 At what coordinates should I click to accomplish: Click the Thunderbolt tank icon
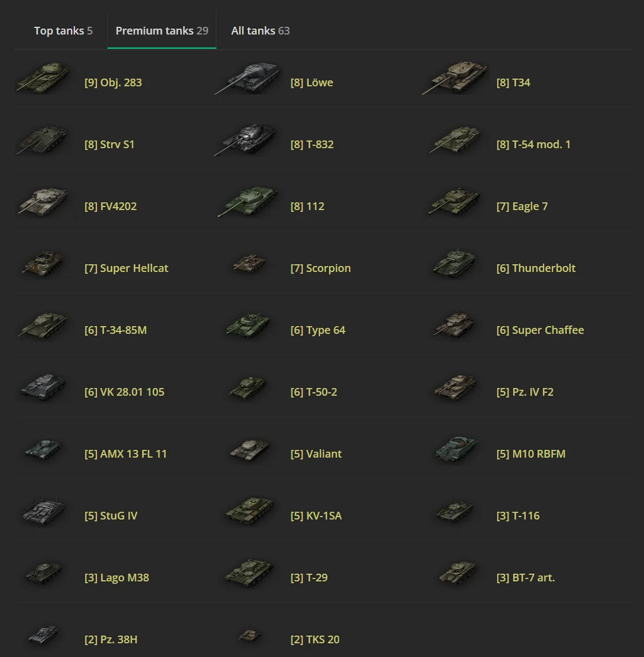(455, 264)
